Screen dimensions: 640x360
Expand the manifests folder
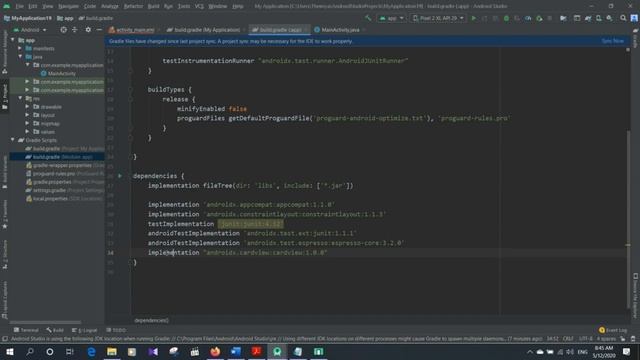coord(20,48)
